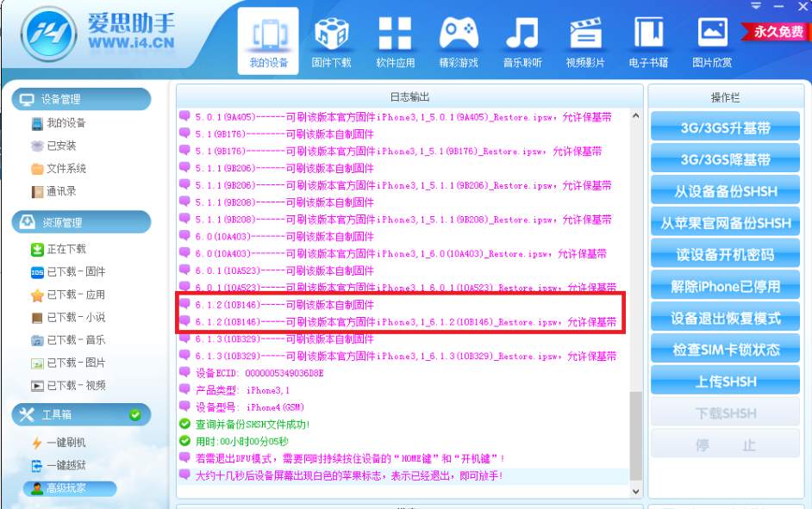
Task: Click 读设备开机密码 button
Action: pyautogui.click(x=725, y=254)
